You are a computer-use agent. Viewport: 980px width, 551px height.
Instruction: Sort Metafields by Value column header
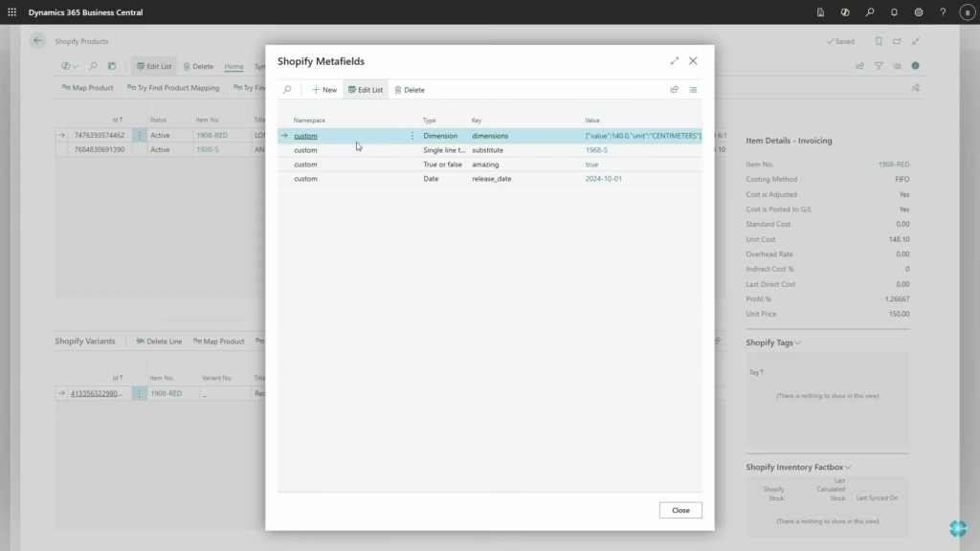click(591, 120)
